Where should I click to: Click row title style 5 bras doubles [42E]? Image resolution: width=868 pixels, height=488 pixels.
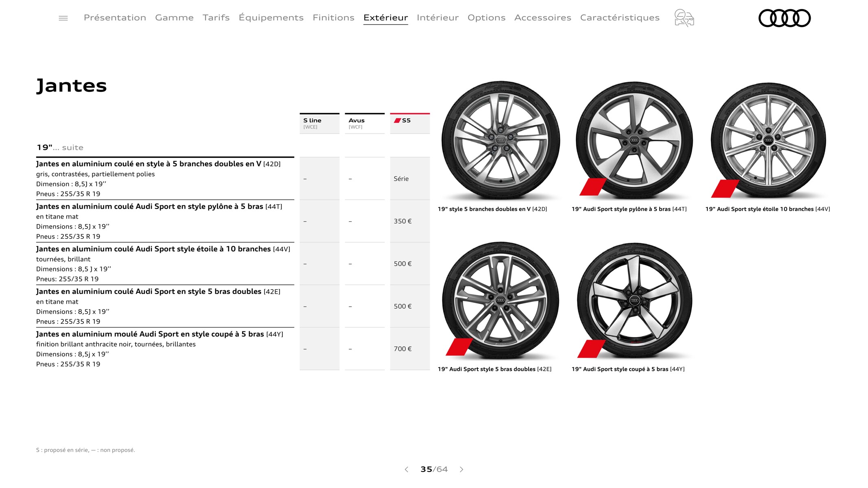tap(158, 292)
